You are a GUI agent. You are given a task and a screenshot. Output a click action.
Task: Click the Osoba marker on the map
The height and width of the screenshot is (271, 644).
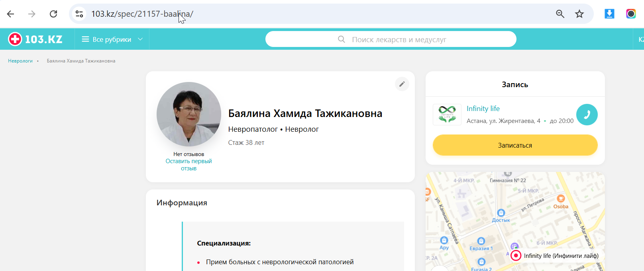[x=561, y=199]
